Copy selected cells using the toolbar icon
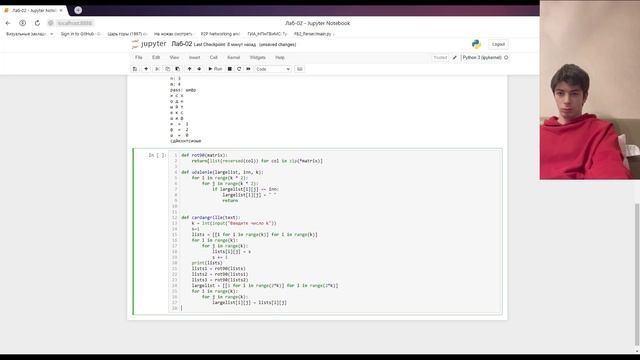640x360 pixels. tap(167, 69)
